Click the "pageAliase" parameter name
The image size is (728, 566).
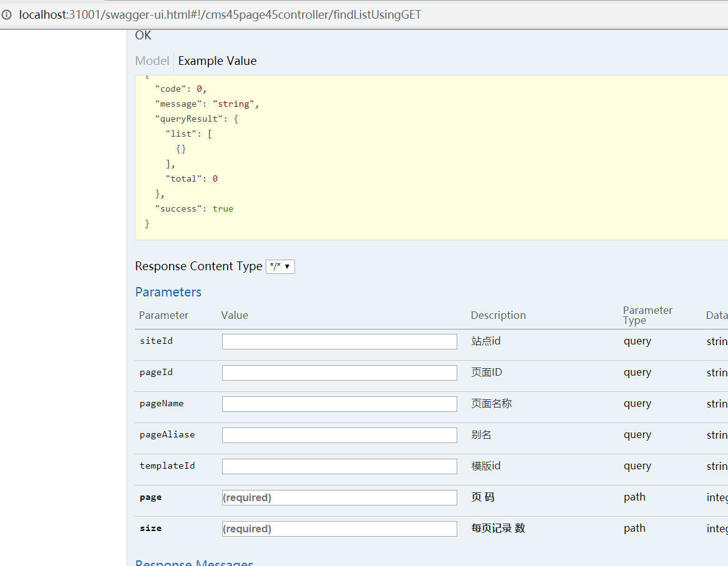coord(167,434)
